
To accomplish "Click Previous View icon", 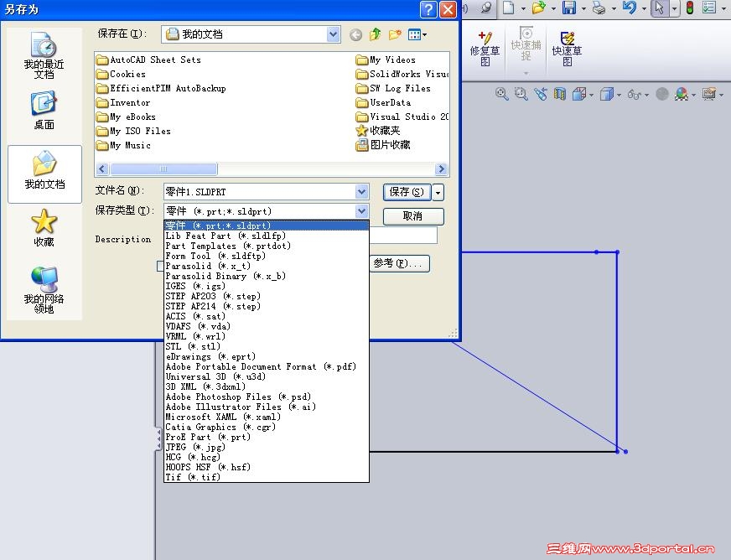I will (x=541, y=94).
